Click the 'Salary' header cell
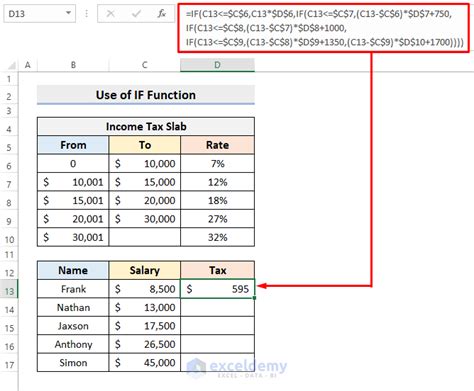 145,270
